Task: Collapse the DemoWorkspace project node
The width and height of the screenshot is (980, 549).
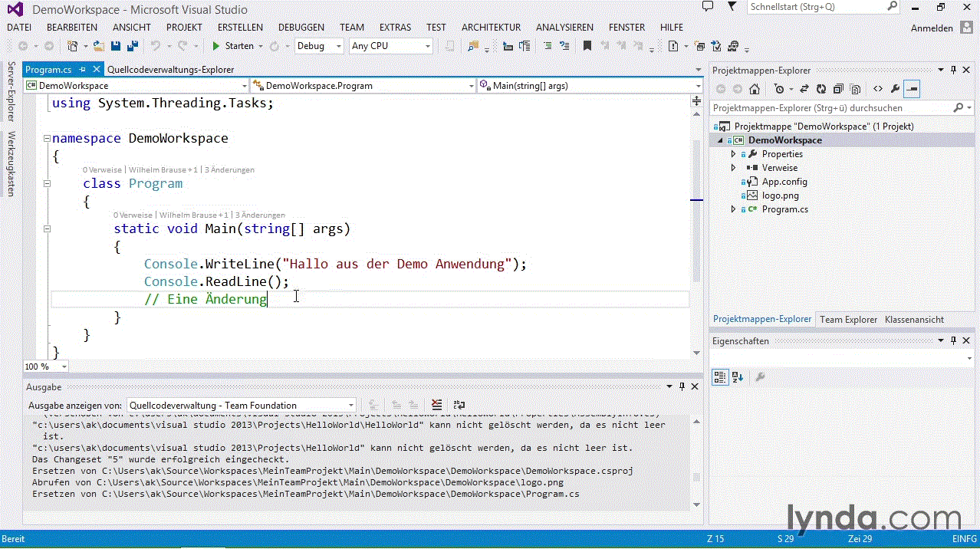Action: coord(720,140)
